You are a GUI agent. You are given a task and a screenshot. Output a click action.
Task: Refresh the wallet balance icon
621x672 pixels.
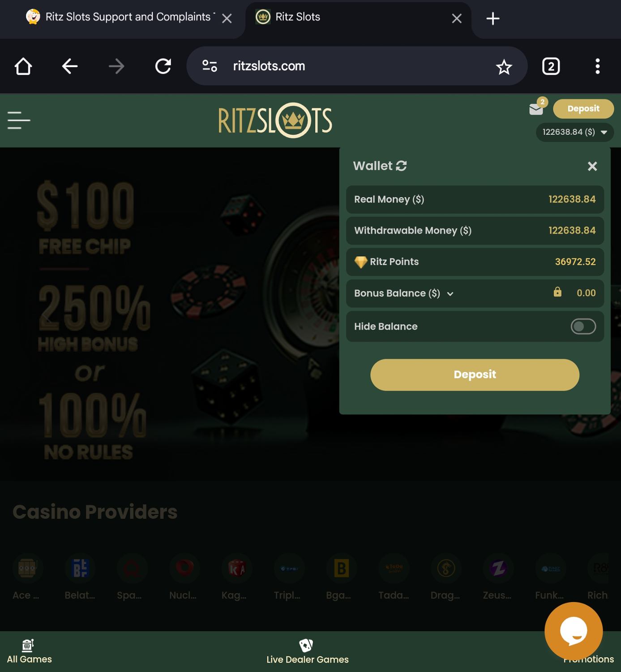click(x=402, y=166)
